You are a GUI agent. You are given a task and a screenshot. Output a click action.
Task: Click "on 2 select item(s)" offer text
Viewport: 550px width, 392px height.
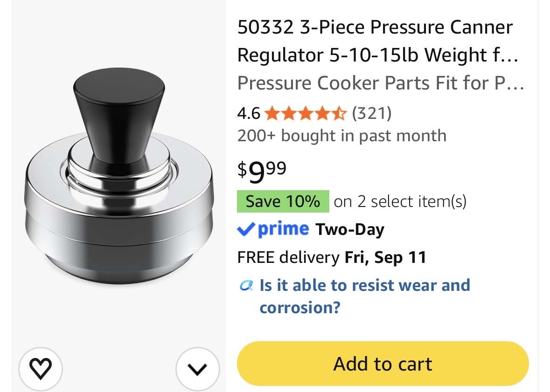(x=400, y=201)
